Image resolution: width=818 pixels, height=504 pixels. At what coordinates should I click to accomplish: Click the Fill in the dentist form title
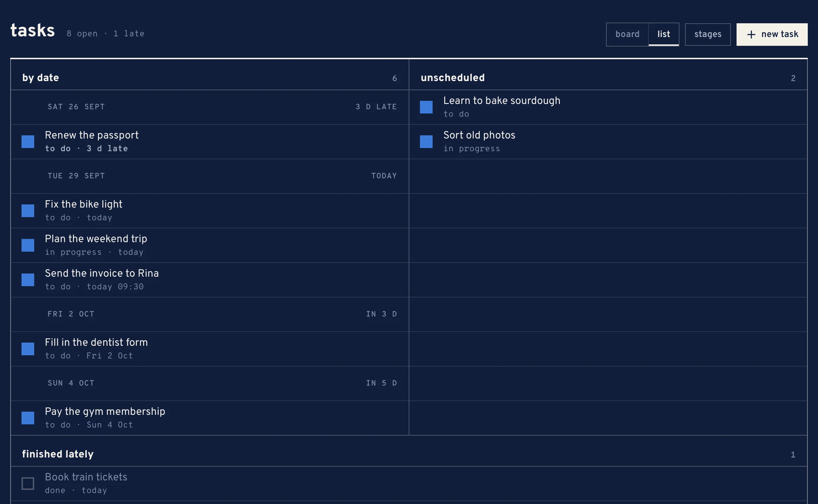click(x=96, y=342)
